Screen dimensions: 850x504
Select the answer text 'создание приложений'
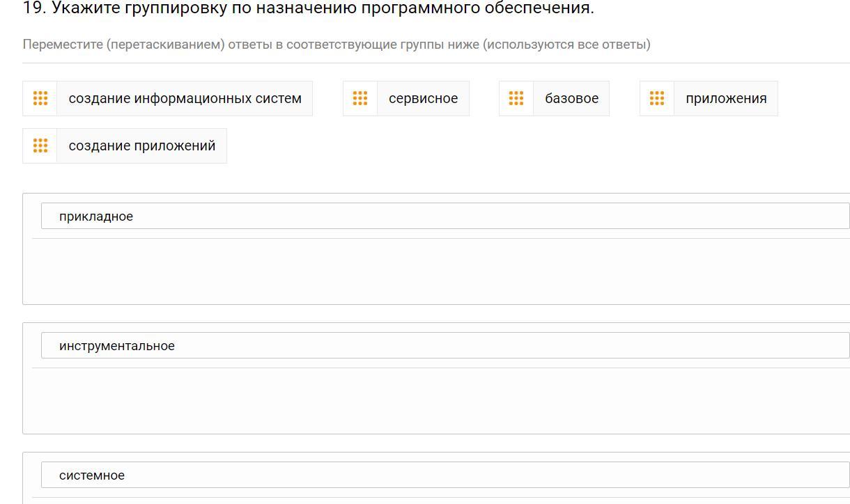(x=142, y=145)
